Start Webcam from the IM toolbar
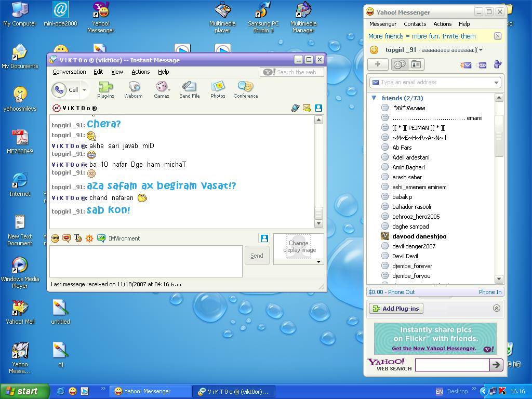 (x=134, y=89)
